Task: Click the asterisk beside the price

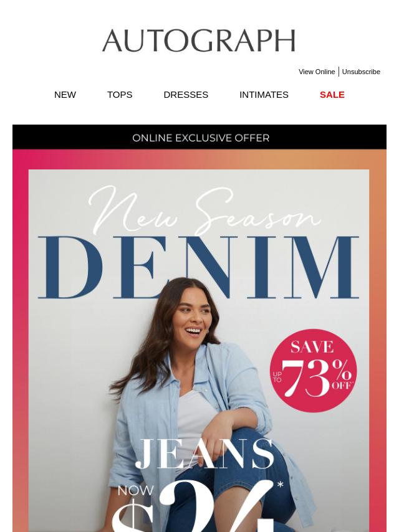Action: [x=280, y=485]
